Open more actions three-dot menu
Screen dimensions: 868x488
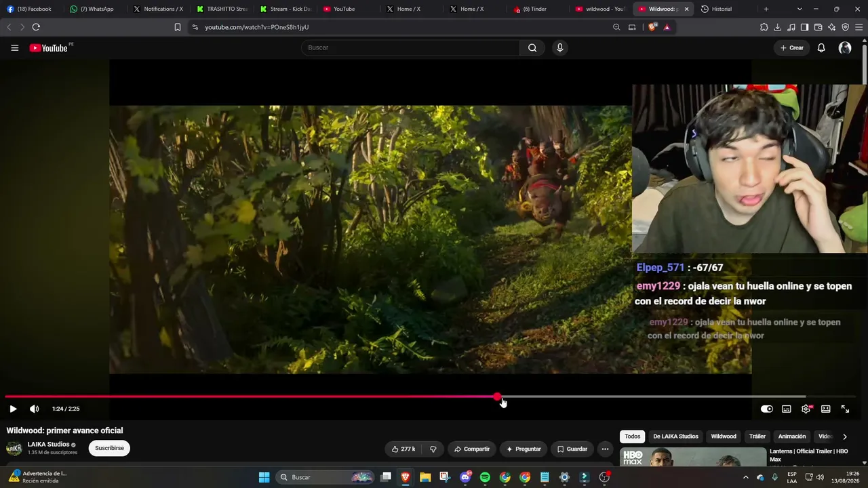pyautogui.click(x=605, y=449)
